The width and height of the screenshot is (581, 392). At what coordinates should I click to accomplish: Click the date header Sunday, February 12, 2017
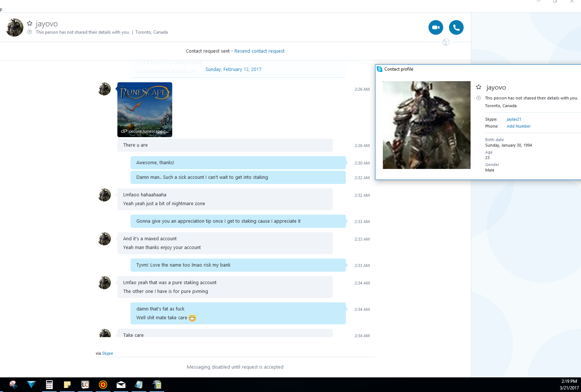233,69
